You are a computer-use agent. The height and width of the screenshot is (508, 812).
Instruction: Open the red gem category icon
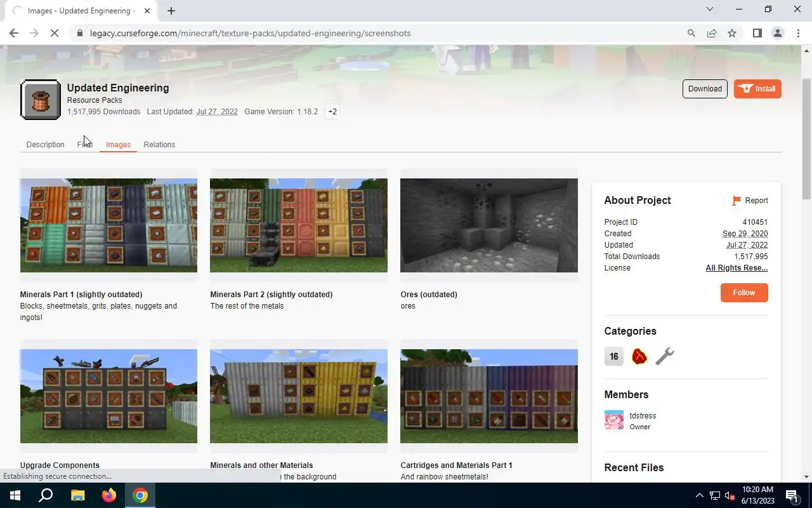point(639,356)
